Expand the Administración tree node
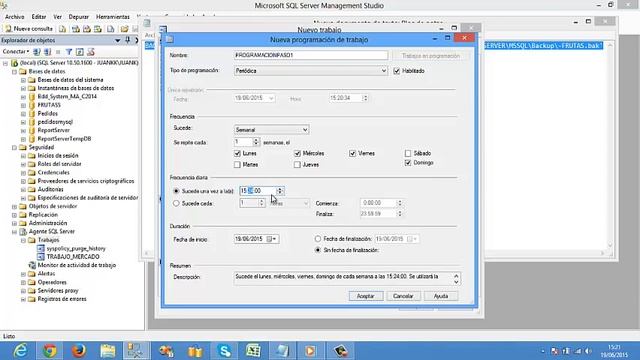 pyautogui.click(x=14, y=223)
